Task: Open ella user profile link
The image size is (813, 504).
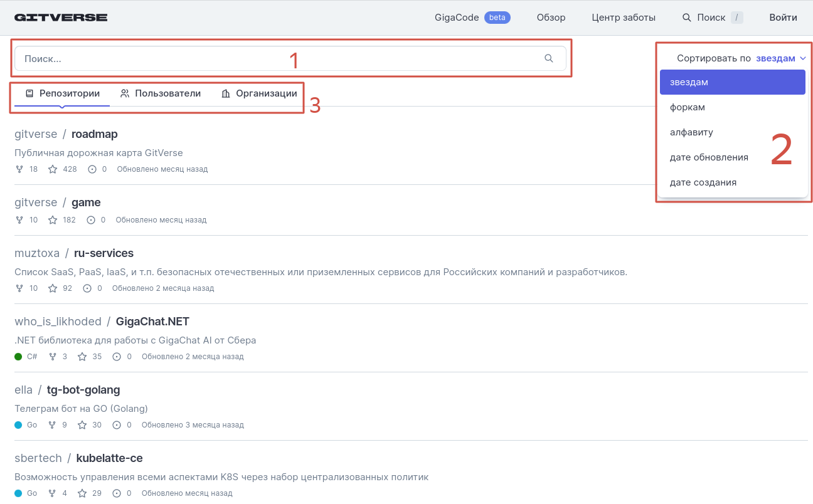Action: tap(23, 390)
